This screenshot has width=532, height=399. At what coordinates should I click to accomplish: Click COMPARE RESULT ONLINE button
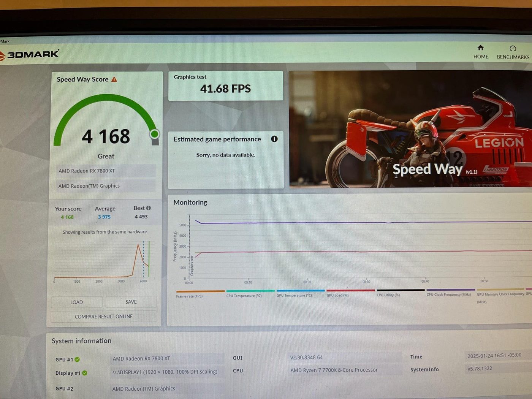(104, 317)
